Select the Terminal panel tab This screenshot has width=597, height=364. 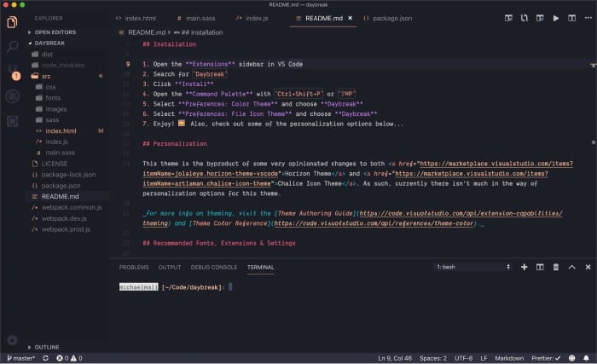(260, 268)
